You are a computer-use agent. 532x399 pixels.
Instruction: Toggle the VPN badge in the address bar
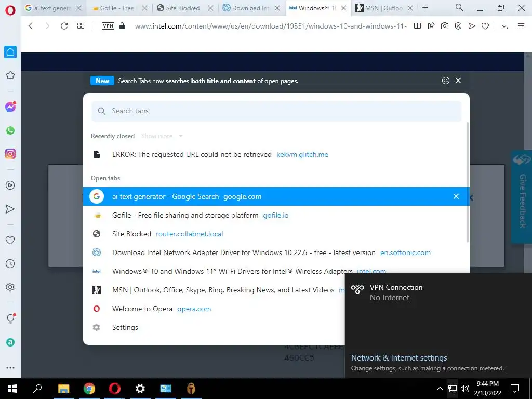point(108,26)
